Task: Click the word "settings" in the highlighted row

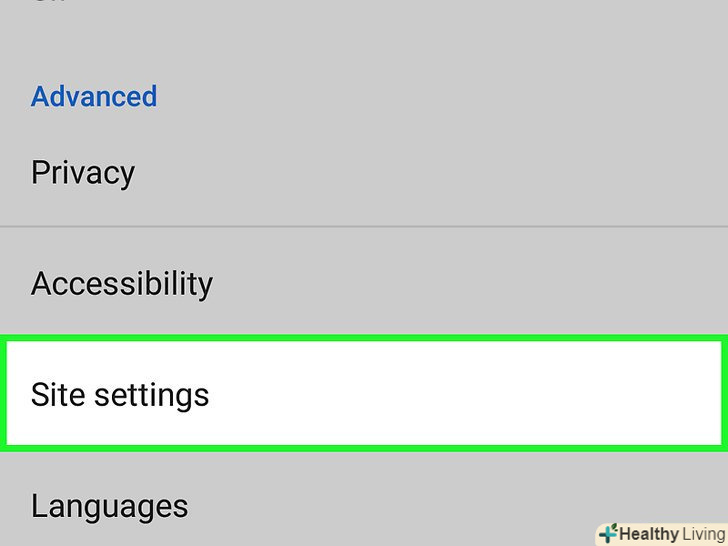Action: 151,395
